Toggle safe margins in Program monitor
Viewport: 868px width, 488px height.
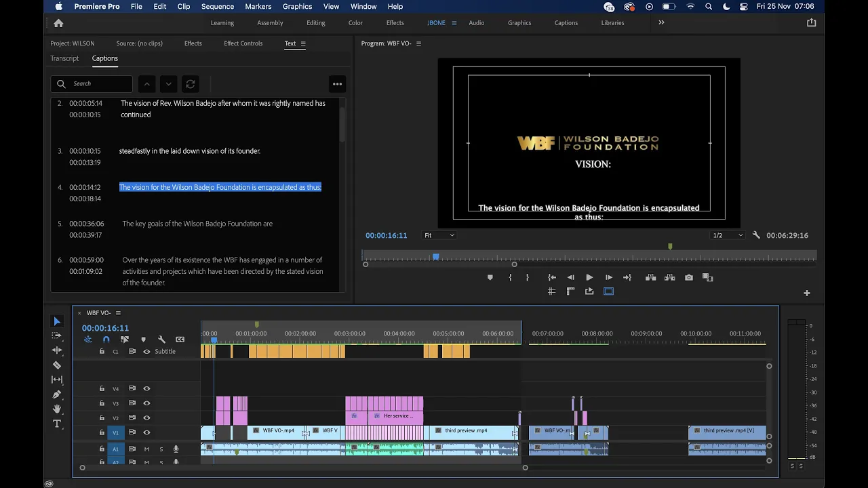[608, 291]
